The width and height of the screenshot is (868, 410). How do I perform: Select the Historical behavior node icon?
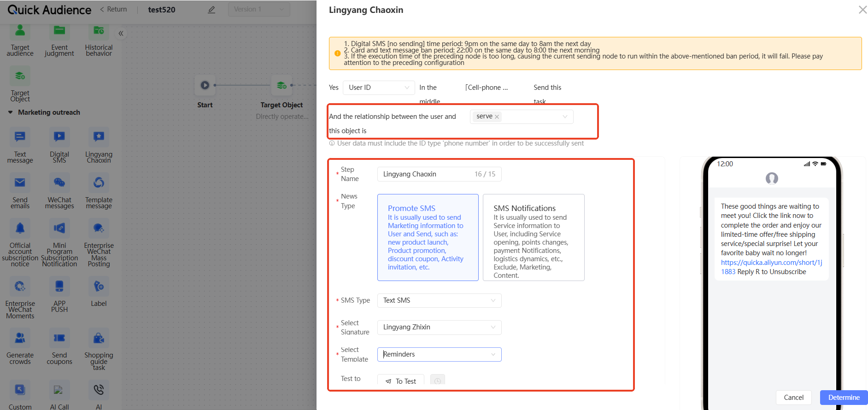click(x=99, y=31)
